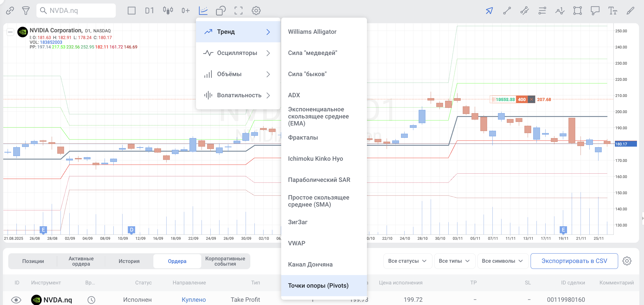Click the NVDA.nq symbol search field
The height and width of the screenshot is (305, 644).
(x=76, y=11)
